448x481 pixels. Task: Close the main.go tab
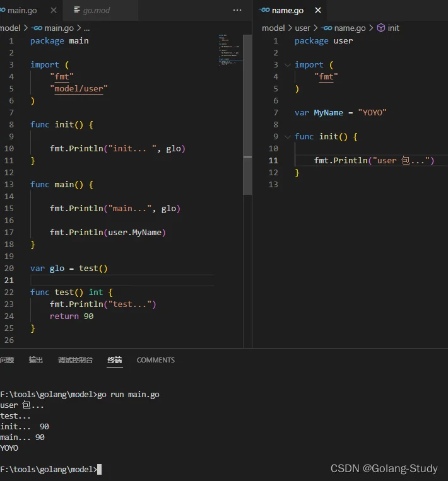[54, 11]
